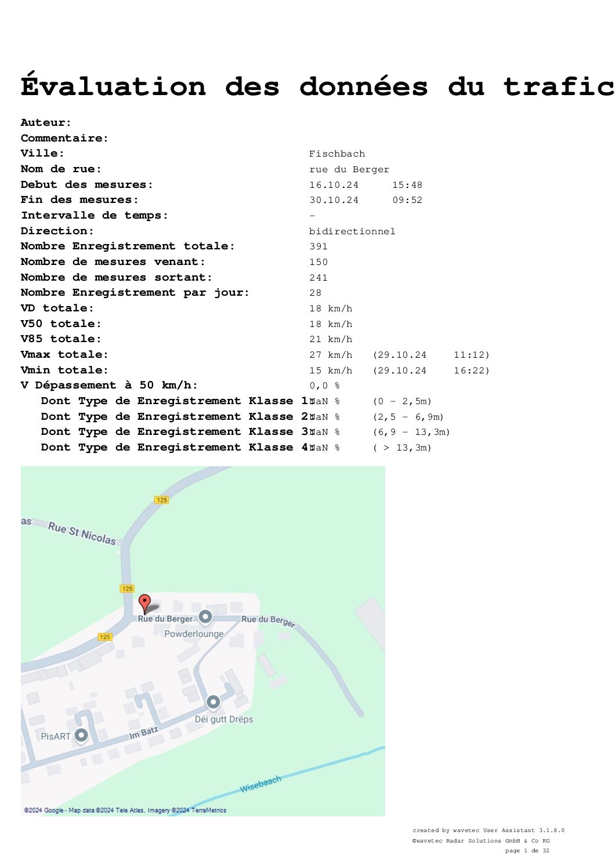The width and height of the screenshot is (615, 868).
Task: Click the Commentaire: label
Action: 64,138
